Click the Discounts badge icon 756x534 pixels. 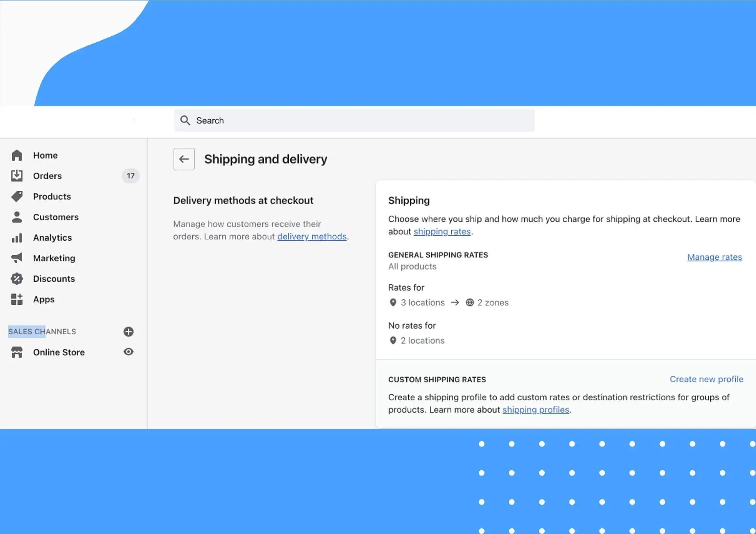coord(17,279)
